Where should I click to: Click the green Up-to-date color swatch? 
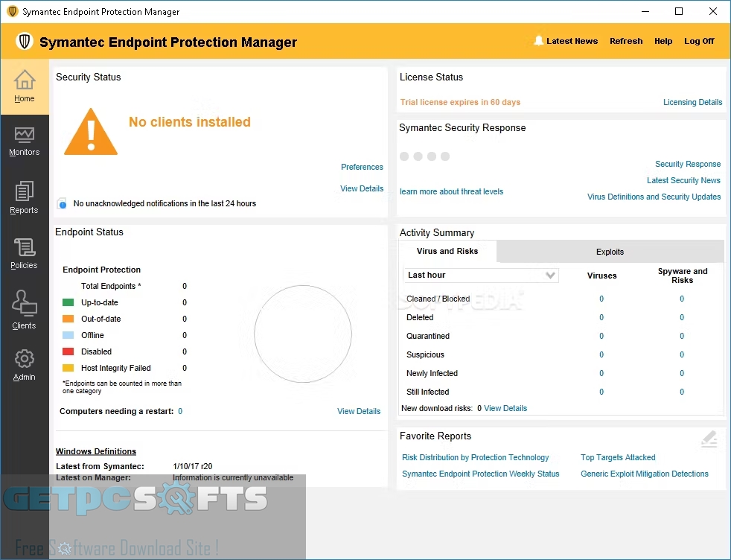pos(68,302)
